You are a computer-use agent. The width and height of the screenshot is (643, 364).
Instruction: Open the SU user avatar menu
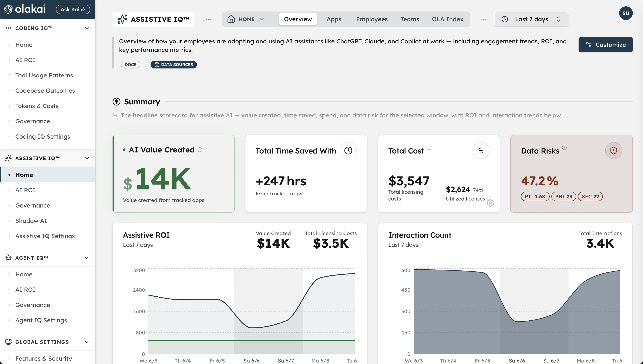point(626,13)
